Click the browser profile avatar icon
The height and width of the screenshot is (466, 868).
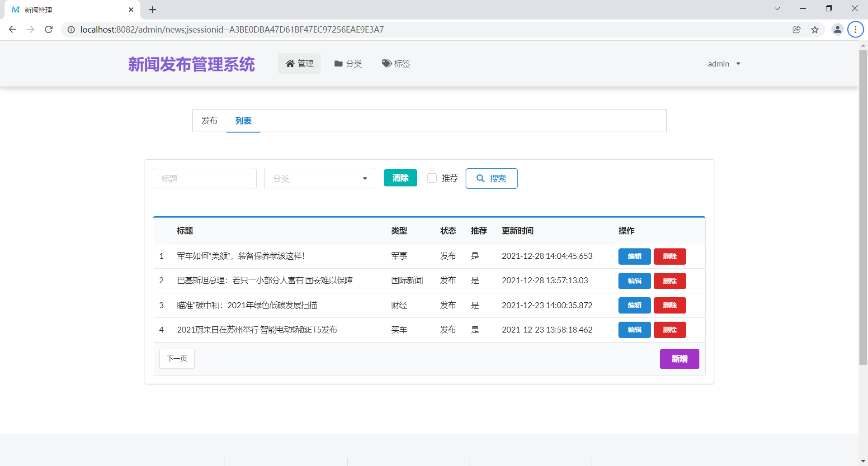coord(837,29)
